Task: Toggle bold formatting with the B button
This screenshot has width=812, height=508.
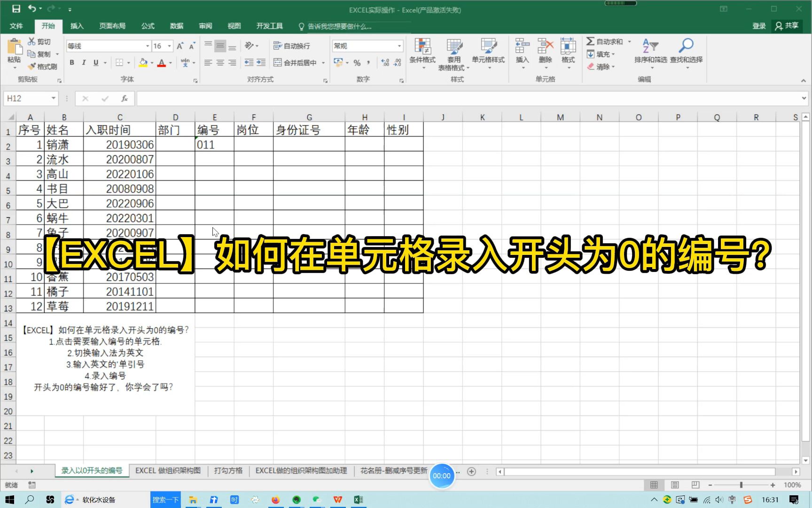Action: point(71,62)
